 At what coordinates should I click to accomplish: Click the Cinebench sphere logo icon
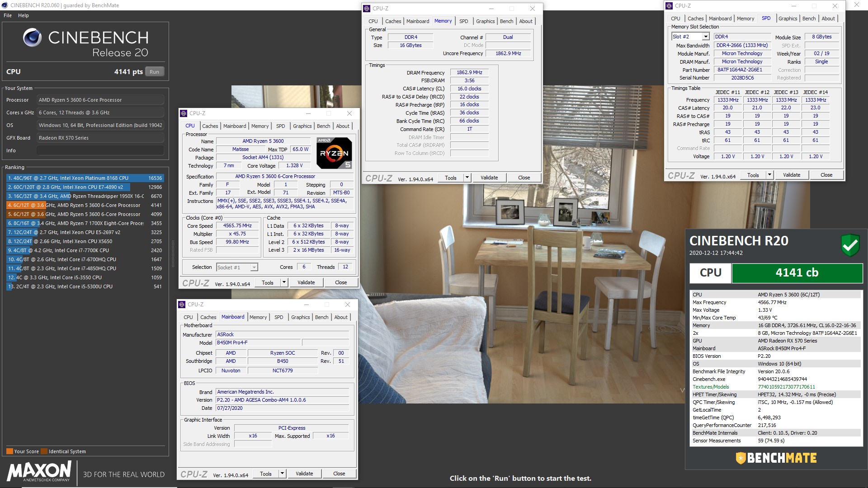(x=32, y=38)
